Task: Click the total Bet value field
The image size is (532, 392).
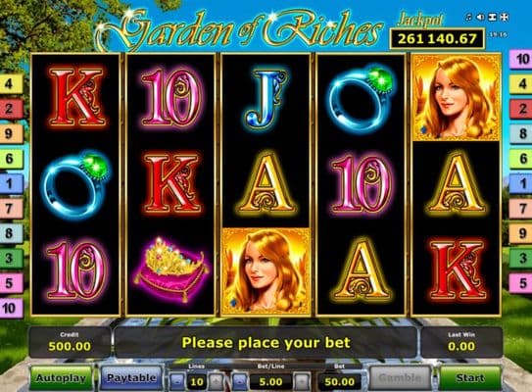Action: (340, 382)
